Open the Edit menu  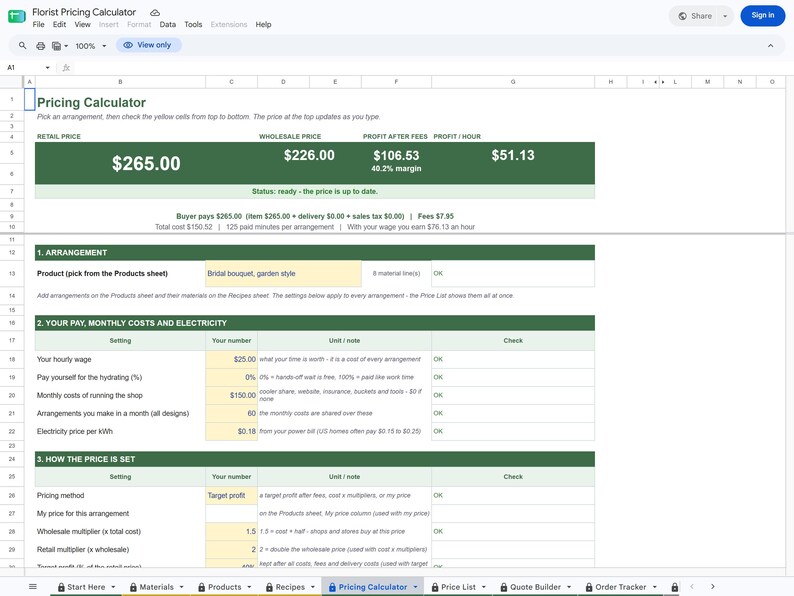[59, 24]
